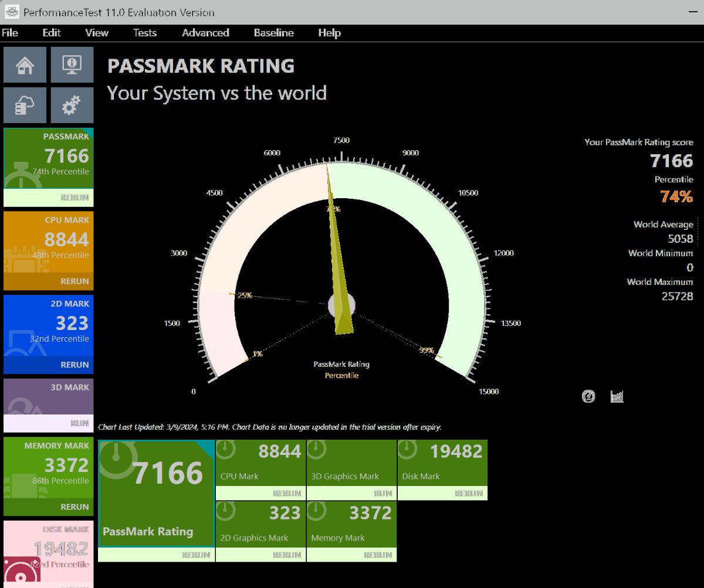Open the settings gears icon

tap(72, 106)
